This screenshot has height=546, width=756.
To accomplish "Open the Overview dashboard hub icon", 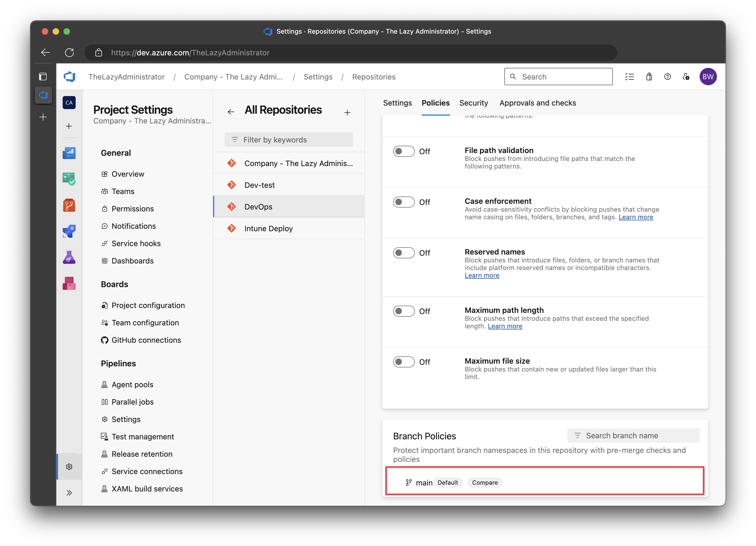I will [x=69, y=153].
